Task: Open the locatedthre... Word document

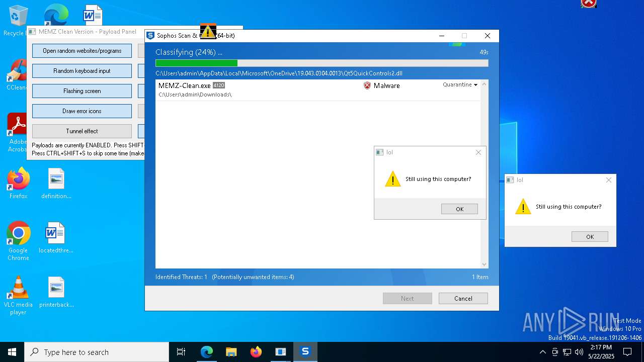Action: pyautogui.click(x=56, y=238)
